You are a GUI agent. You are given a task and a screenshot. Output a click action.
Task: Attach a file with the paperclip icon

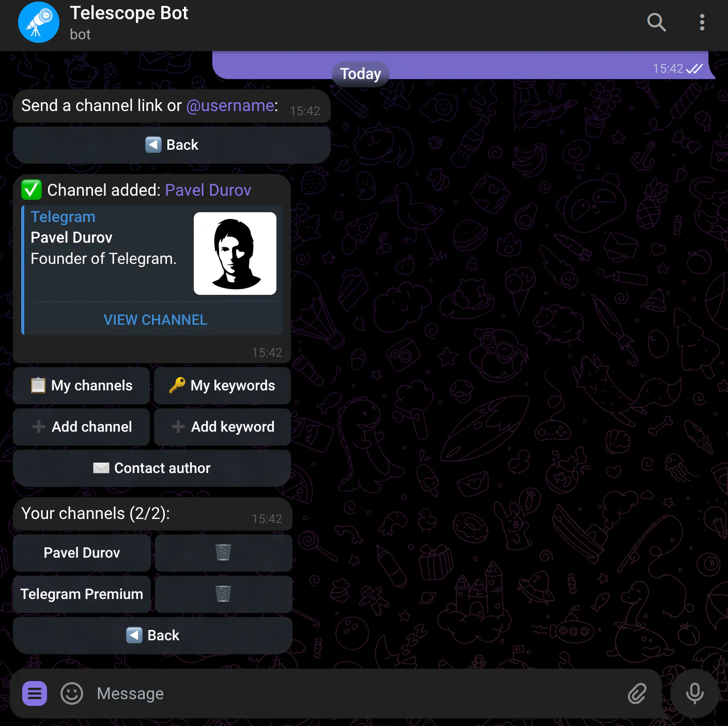(637, 693)
